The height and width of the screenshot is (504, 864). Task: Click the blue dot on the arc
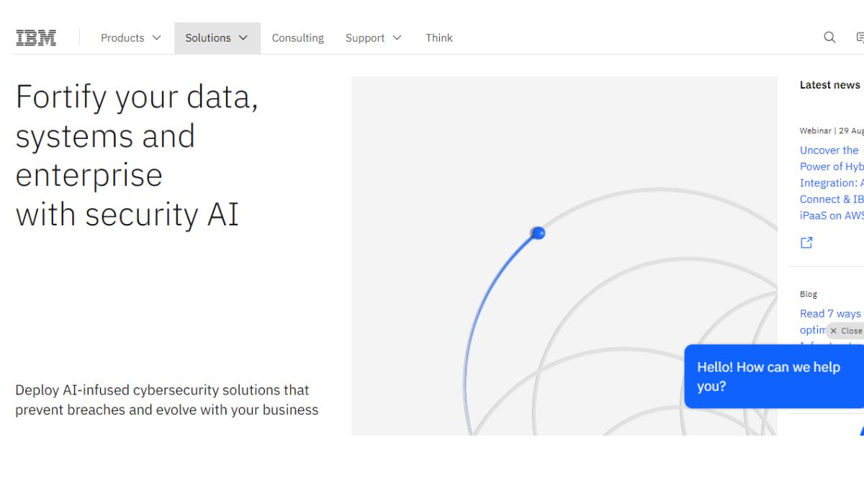point(538,233)
